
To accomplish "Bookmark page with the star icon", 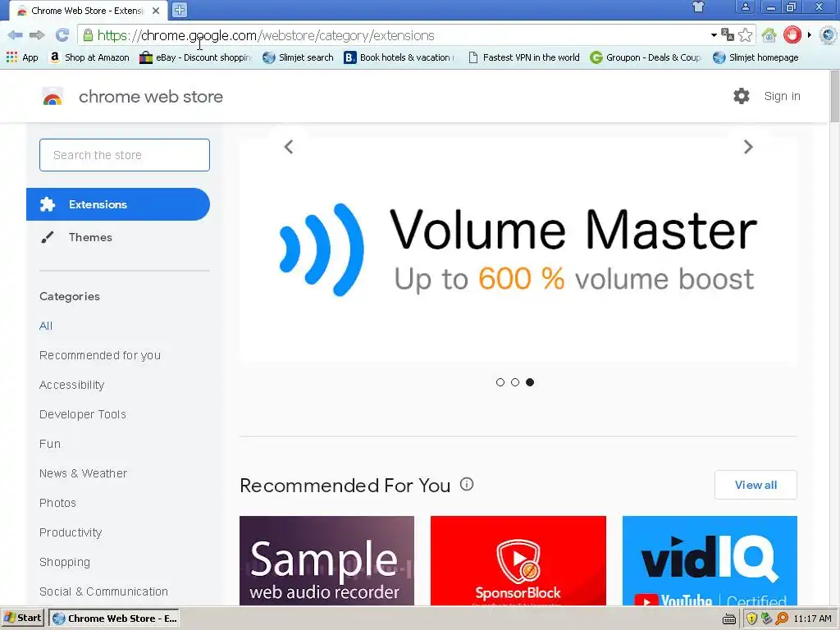I will pos(745,35).
